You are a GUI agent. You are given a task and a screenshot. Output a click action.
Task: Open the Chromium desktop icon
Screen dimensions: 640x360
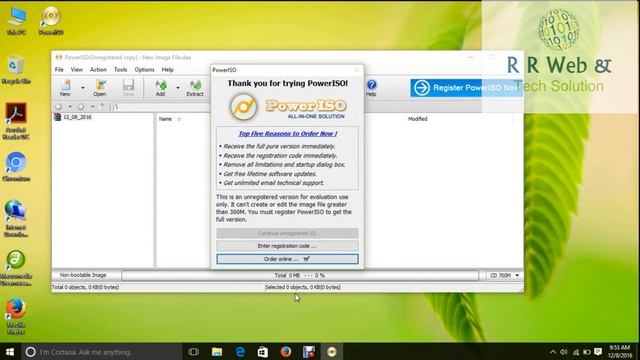tap(16, 167)
